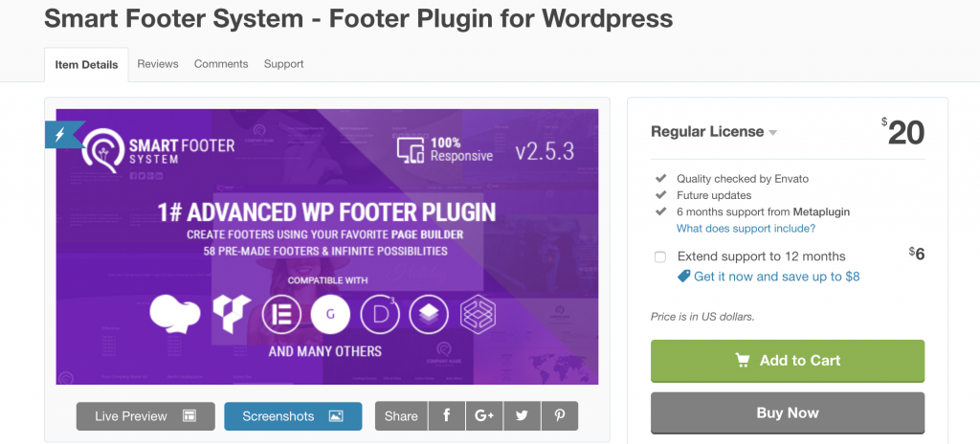980x444 pixels.
Task: Click 'Quality checked by Envato' text
Action: (x=743, y=179)
